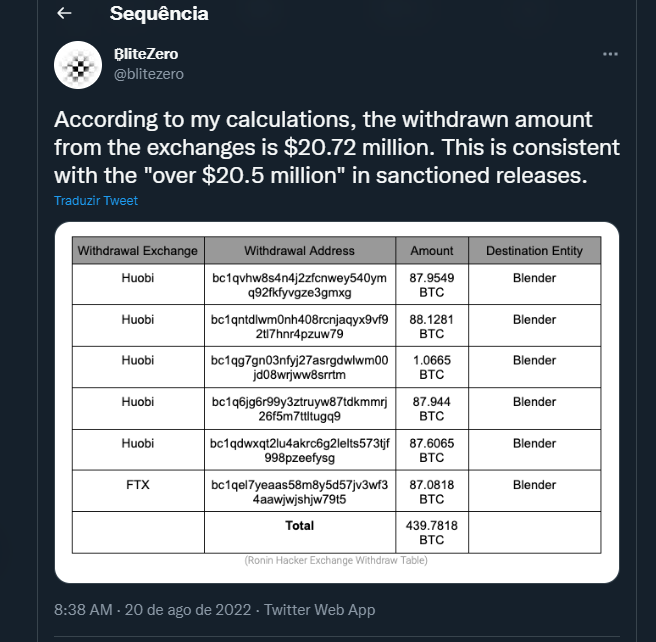Open the @blitezero handle link
The width and height of the screenshot is (656, 642).
[149, 74]
